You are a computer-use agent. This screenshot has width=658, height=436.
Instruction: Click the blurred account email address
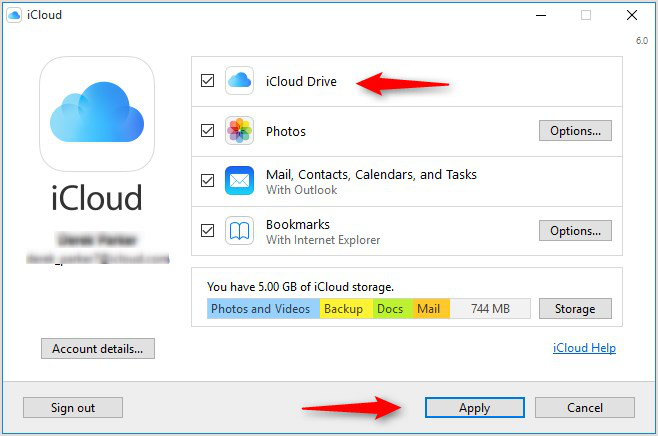click(x=97, y=258)
